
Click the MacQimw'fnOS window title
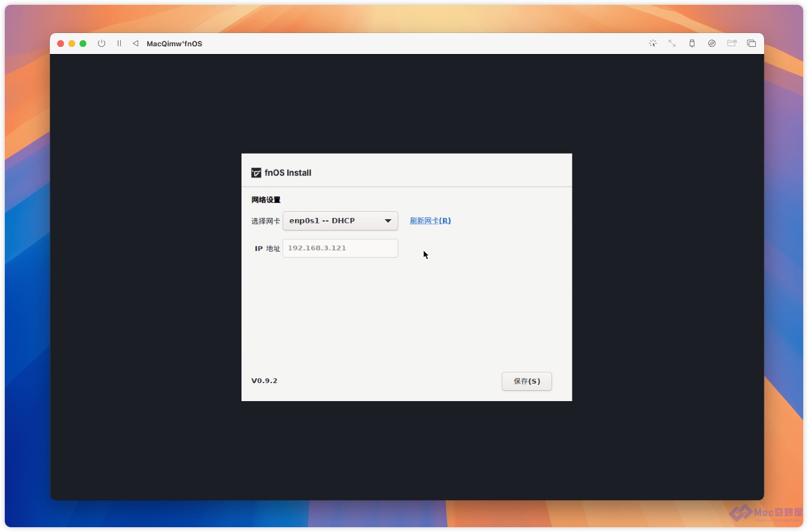[174, 44]
